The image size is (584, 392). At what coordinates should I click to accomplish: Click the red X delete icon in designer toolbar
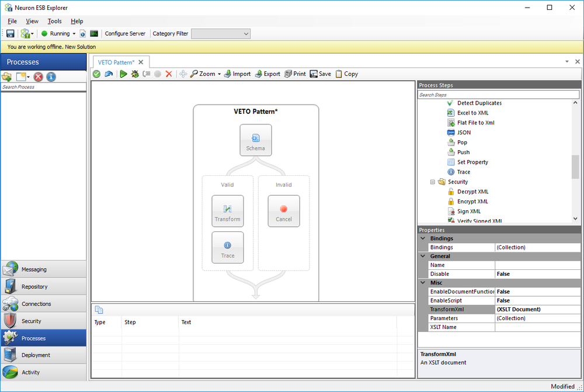(x=169, y=74)
